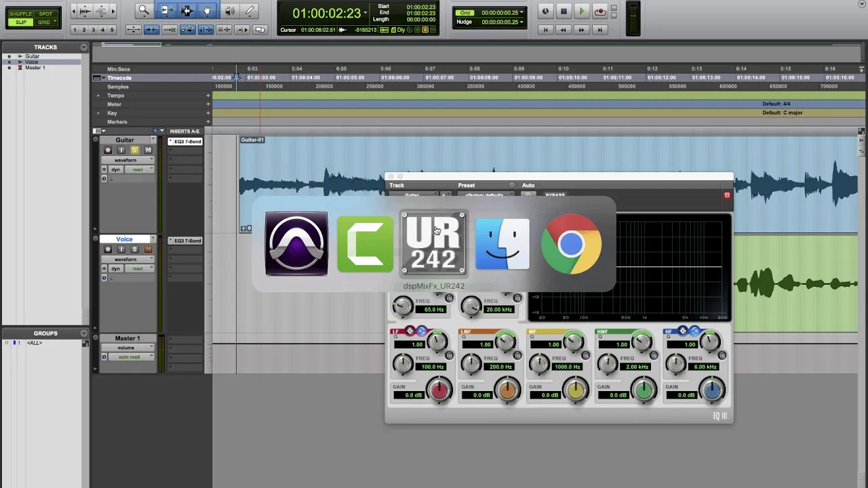
Task: Adjust MF band yellow gain knob
Action: (x=576, y=390)
